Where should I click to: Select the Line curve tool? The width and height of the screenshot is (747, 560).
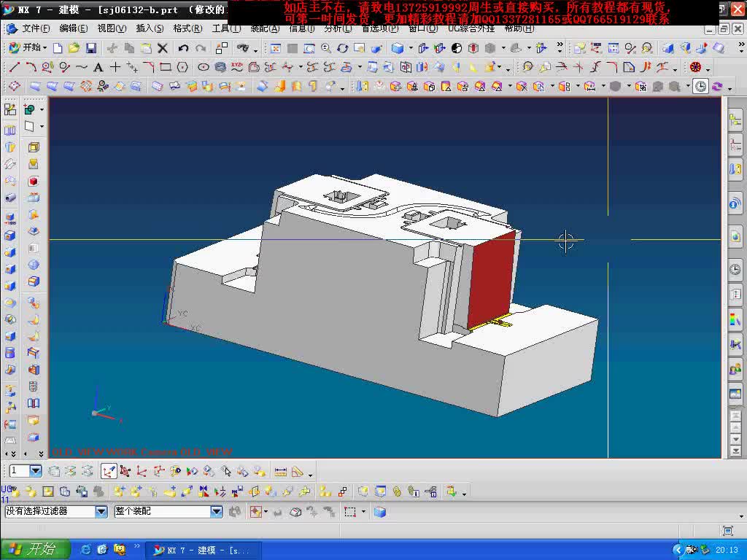(x=15, y=67)
